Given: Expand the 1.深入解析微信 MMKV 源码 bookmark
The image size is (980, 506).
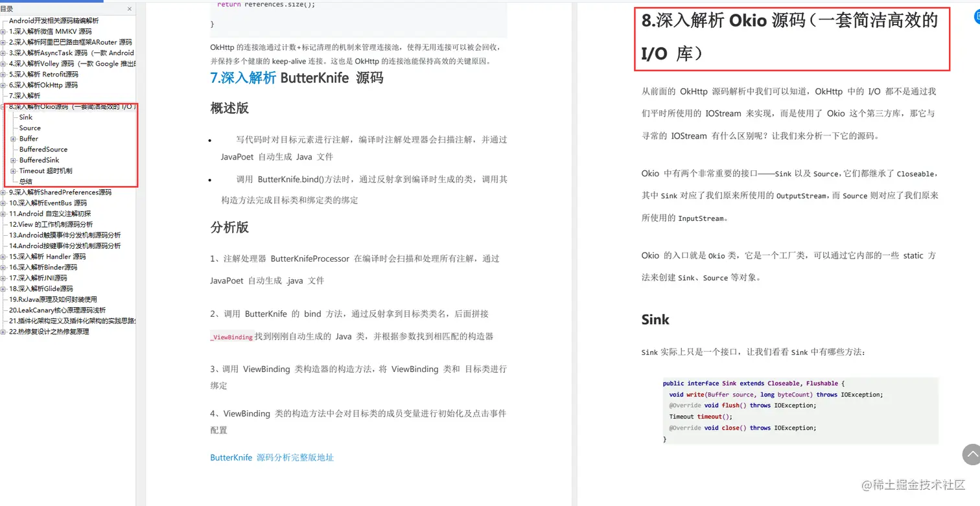Looking at the screenshot, I should [x=5, y=31].
